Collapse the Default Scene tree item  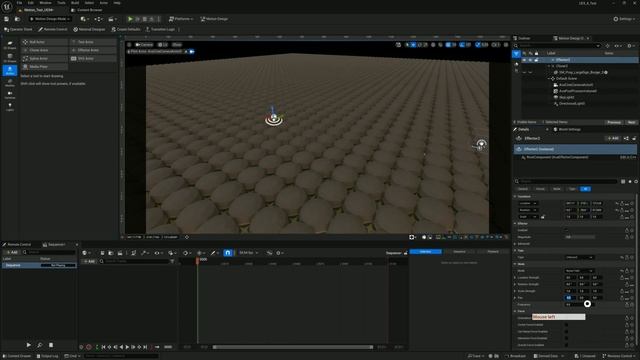coord(549,78)
